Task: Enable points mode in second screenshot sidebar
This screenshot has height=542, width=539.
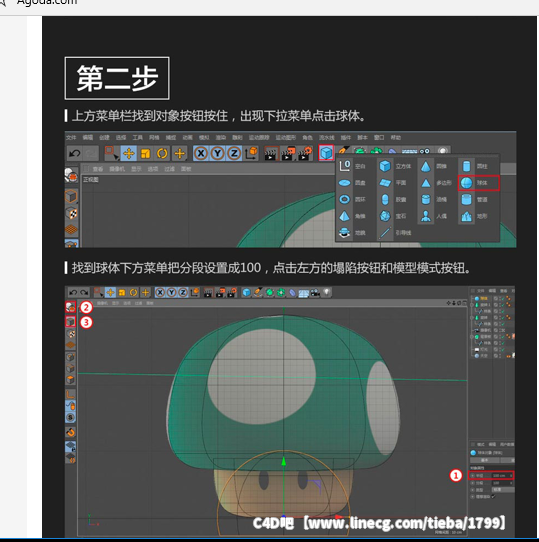Action: 71,357
